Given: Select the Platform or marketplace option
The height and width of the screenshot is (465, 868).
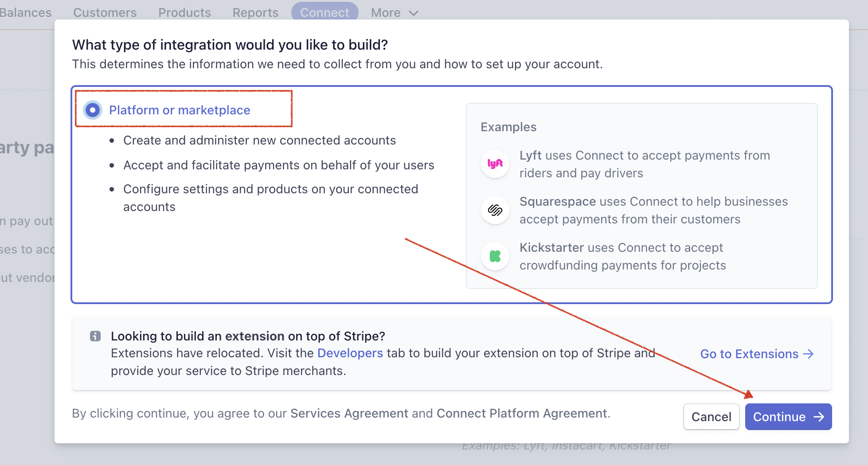Looking at the screenshot, I should 92,110.
